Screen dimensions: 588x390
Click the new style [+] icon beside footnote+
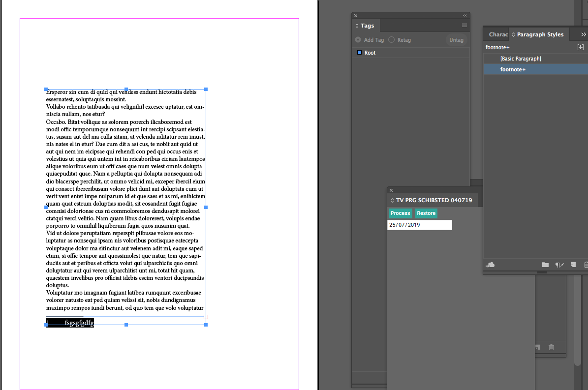pos(580,47)
